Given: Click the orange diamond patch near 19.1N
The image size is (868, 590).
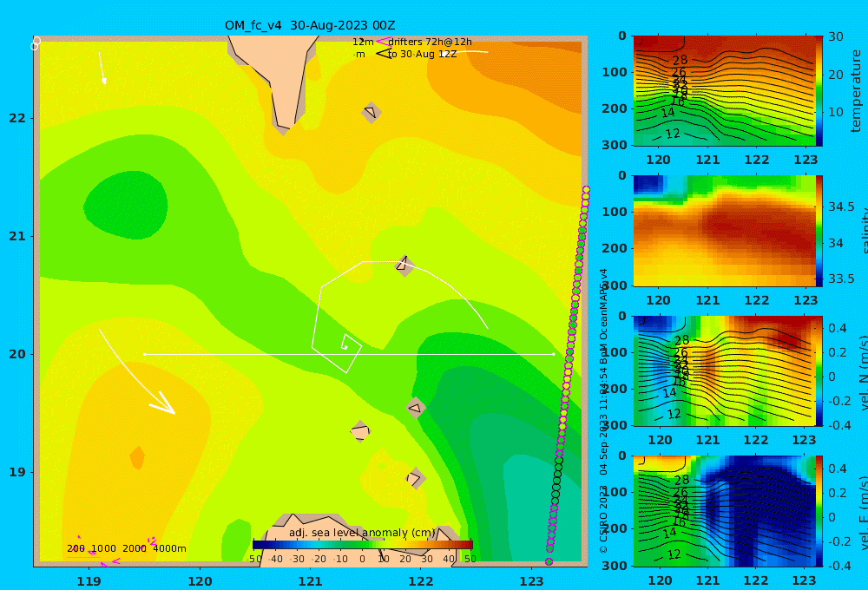Looking at the screenshot, I should pos(137,458).
